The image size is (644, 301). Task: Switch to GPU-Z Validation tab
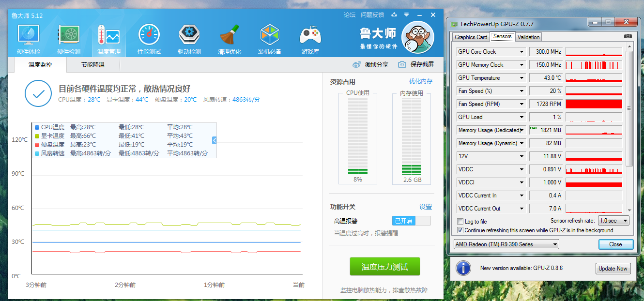click(x=528, y=37)
